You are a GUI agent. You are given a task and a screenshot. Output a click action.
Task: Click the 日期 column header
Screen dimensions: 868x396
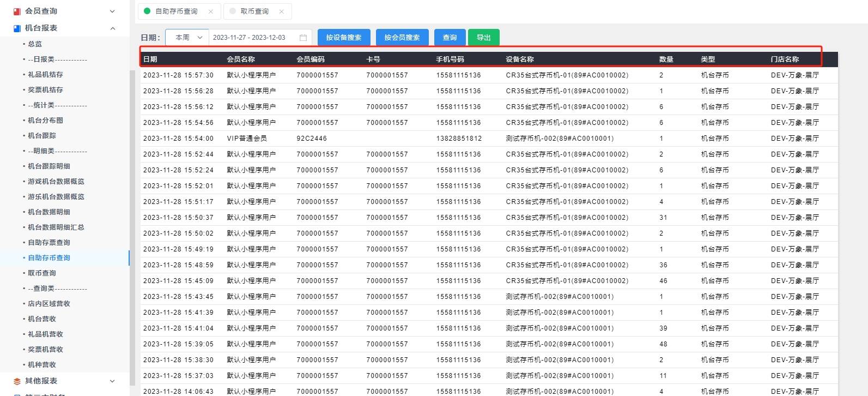pos(150,59)
